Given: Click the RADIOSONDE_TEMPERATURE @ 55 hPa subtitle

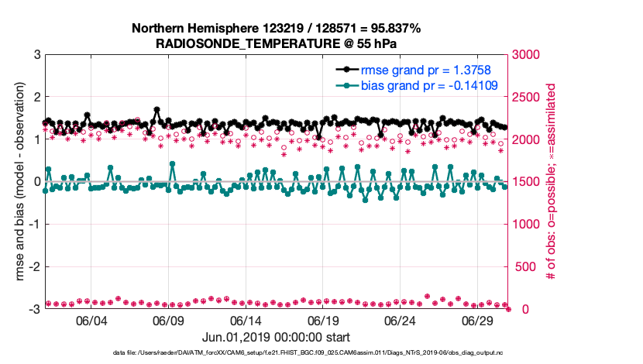Looking at the screenshot, I should (277, 43).
